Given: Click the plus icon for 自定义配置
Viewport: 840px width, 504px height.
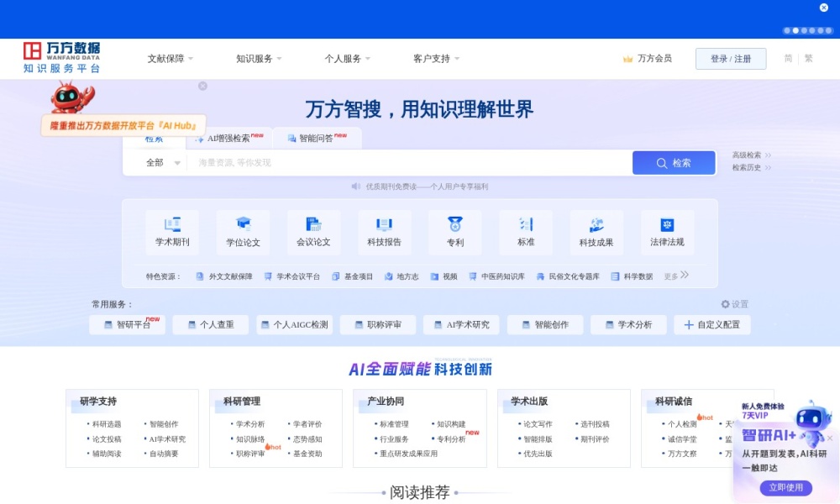Looking at the screenshot, I should [689, 324].
